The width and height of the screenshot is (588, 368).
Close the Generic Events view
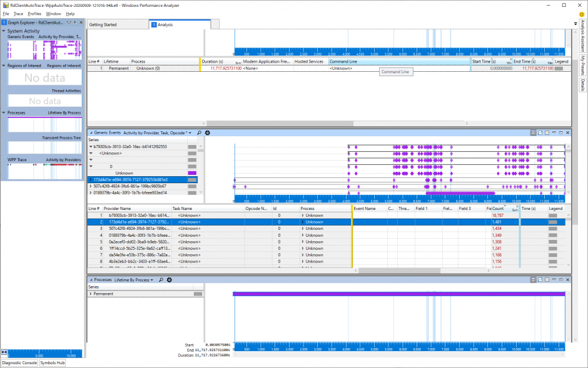tap(567, 132)
